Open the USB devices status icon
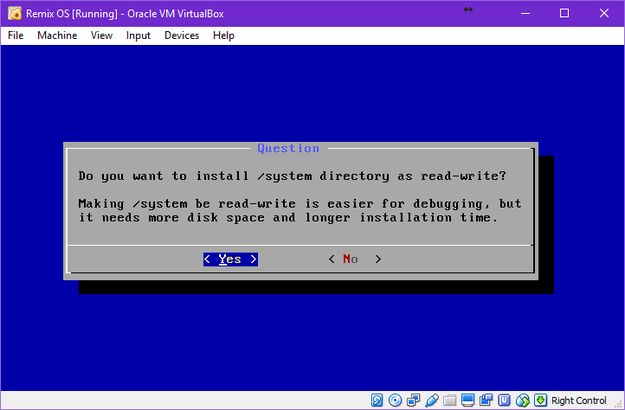625x410 pixels. (x=432, y=400)
